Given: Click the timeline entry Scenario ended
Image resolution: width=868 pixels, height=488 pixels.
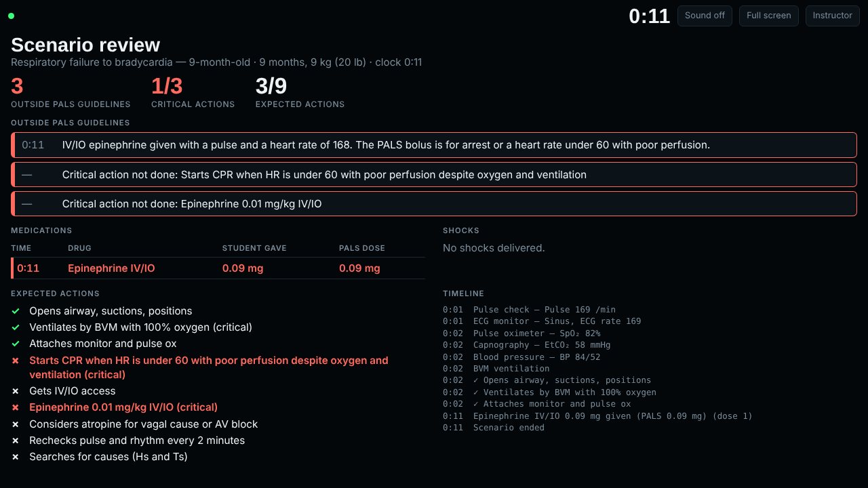Looking at the screenshot, I should (x=494, y=428).
